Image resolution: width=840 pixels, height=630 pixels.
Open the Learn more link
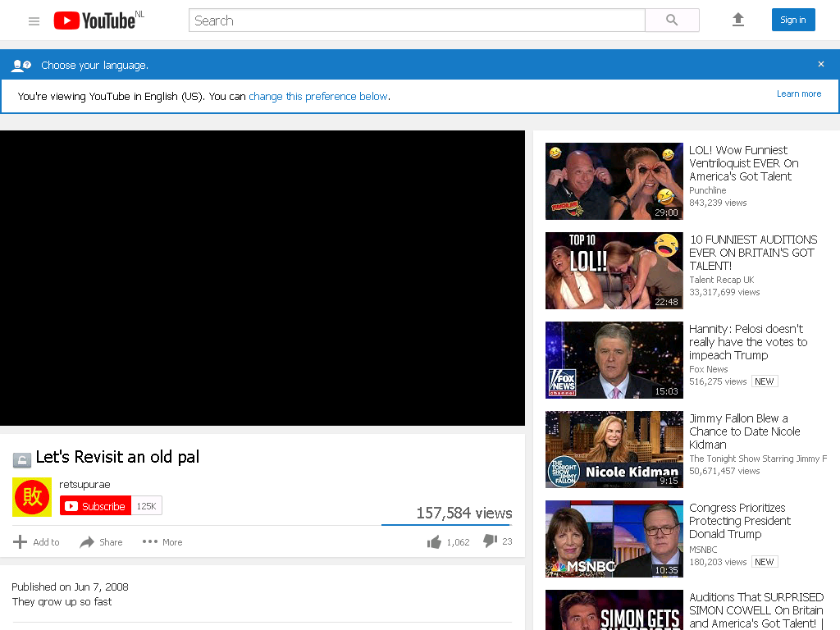pyautogui.click(x=799, y=94)
